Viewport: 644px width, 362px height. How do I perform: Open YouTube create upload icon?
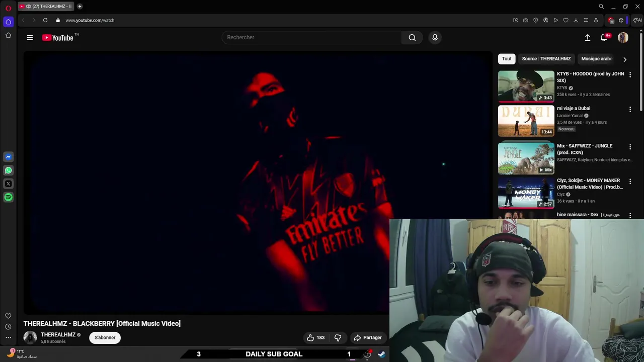pyautogui.click(x=587, y=38)
